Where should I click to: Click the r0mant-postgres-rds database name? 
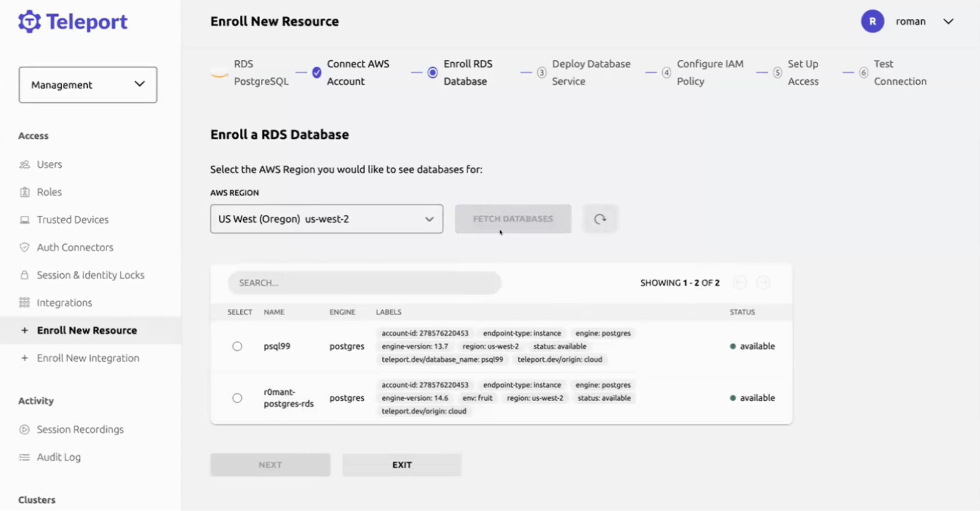click(289, 398)
